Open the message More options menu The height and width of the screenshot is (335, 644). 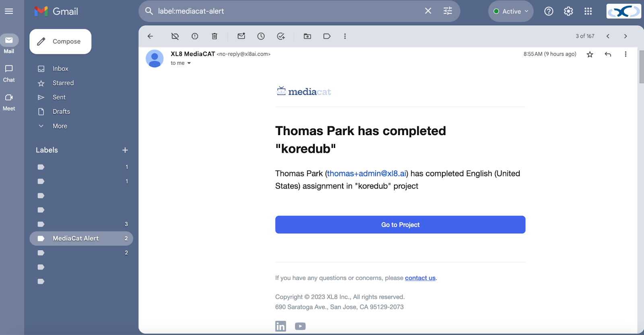pyautogui.click(x=625, y=54)
